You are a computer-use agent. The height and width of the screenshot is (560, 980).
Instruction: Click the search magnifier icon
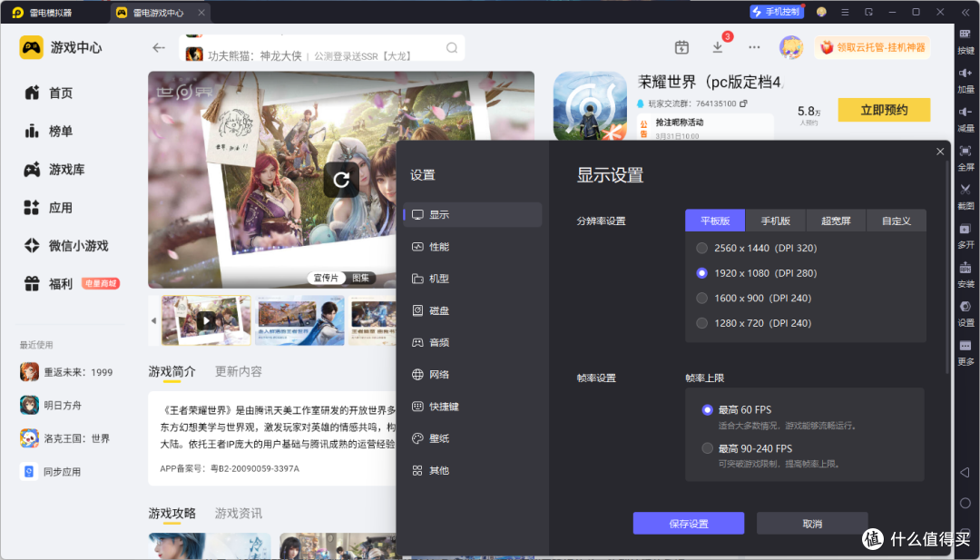pyautogui.click(x=451, y=48)
